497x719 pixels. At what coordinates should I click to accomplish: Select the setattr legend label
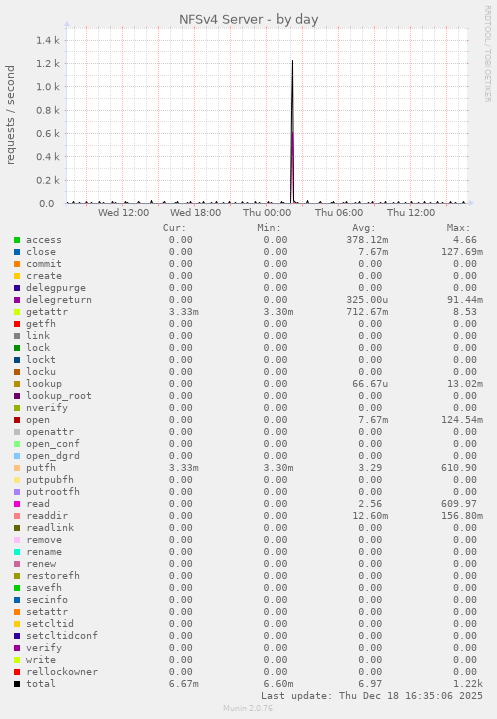(x=47, y=612)
